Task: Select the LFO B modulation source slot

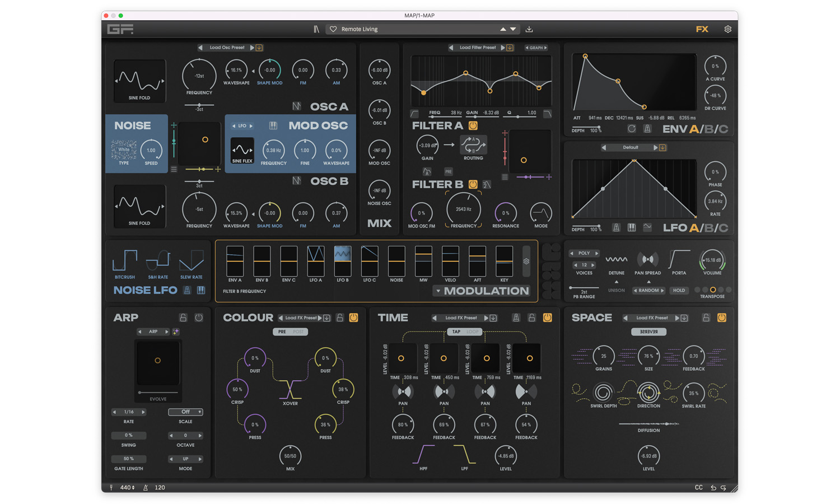Action: pos(343,261)
